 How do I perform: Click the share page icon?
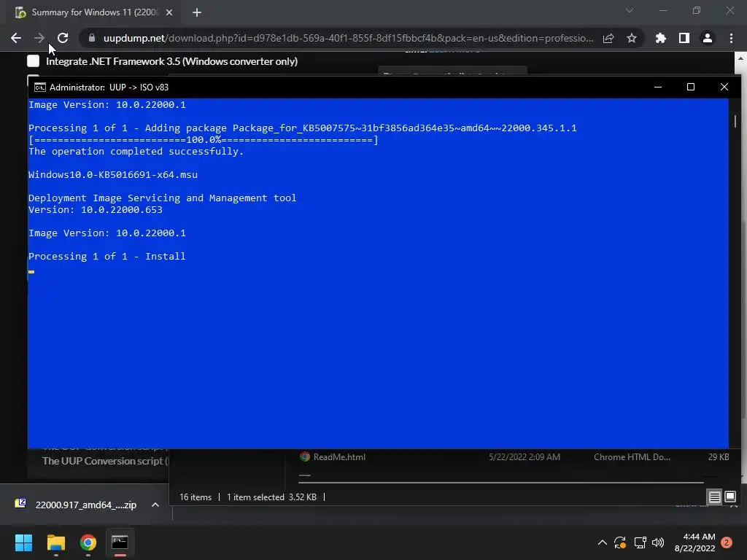608,38
